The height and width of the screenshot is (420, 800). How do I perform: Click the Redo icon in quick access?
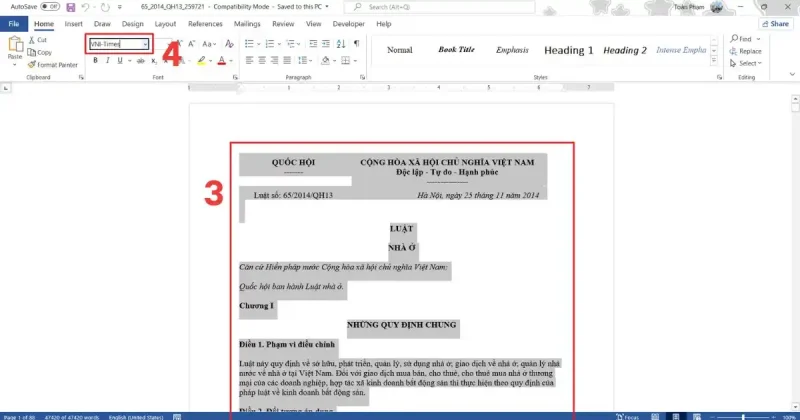(x=105, y=7)
